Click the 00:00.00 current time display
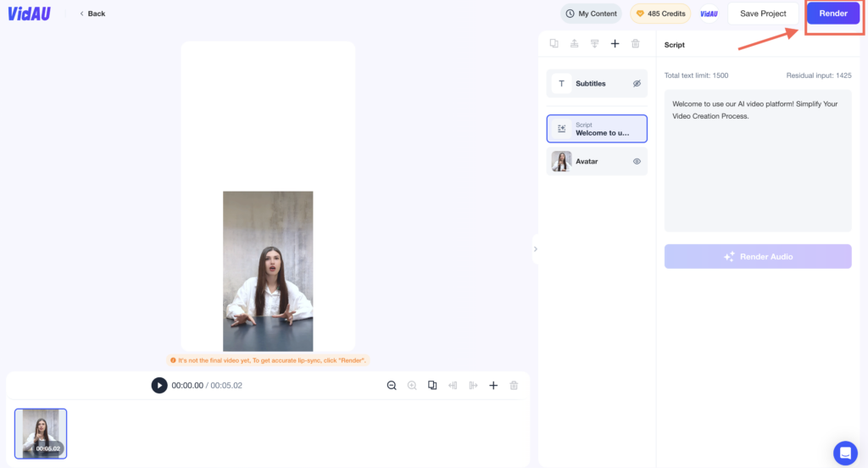This screenshot has height=468, width=868. click(x=187, y=386)
